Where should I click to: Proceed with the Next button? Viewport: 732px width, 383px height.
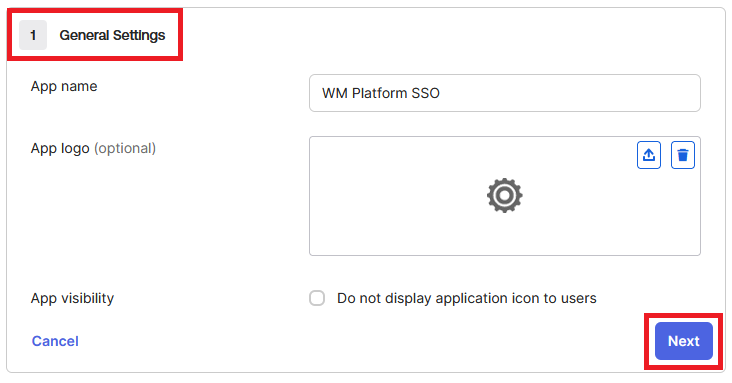(x=683, y=341)
